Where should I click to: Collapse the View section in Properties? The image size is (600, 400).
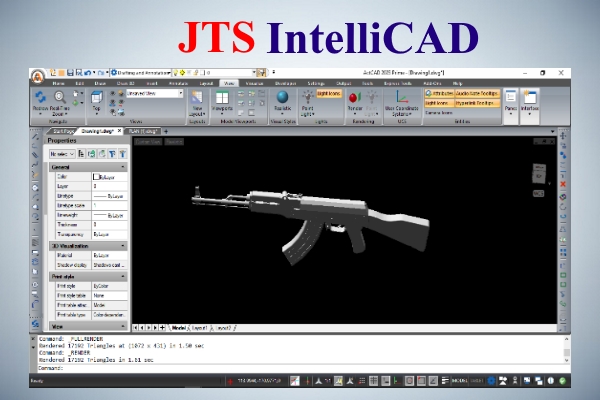(x=123, y=326)
